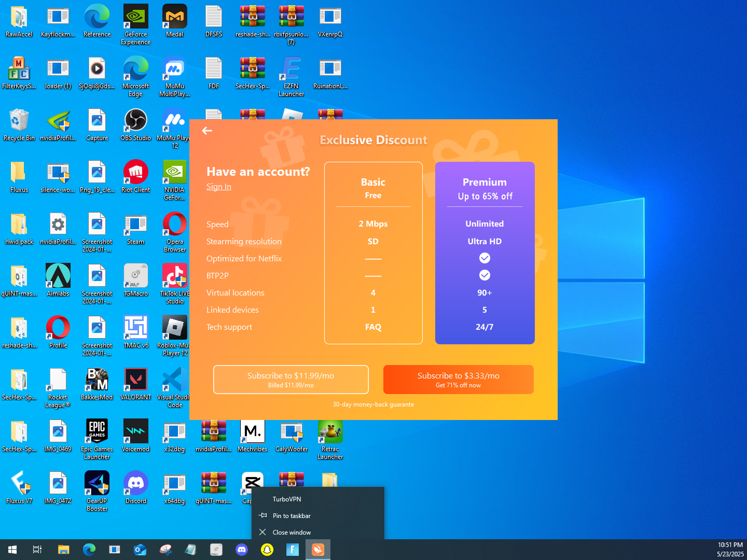This screenshot has height=560, width=747.
Task: Select Medal desktop icon
Action: click(x=175, y=22)
